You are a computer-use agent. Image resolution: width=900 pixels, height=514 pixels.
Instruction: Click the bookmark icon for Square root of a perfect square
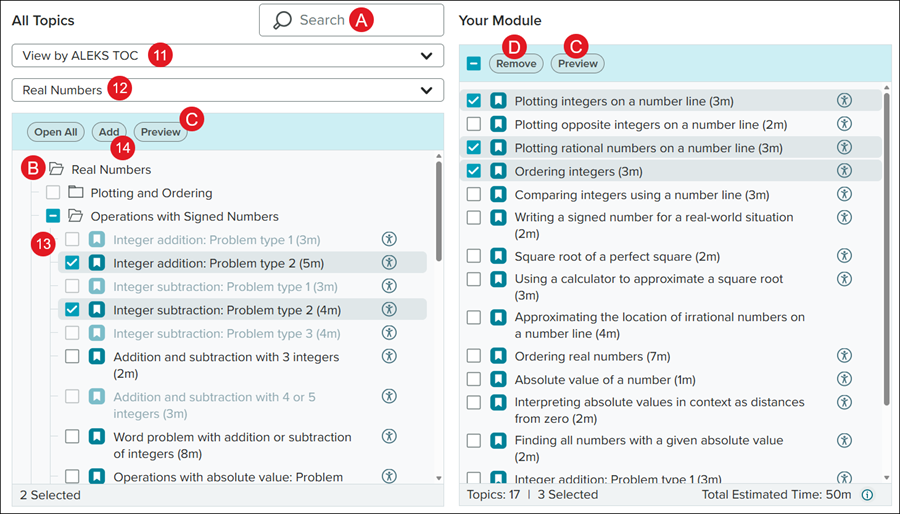[x=498, y=256]
